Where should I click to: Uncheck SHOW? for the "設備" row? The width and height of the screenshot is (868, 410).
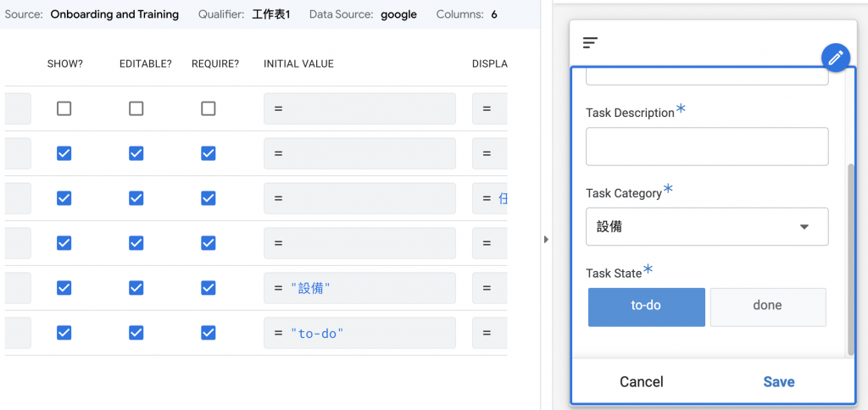coord(64,288)
